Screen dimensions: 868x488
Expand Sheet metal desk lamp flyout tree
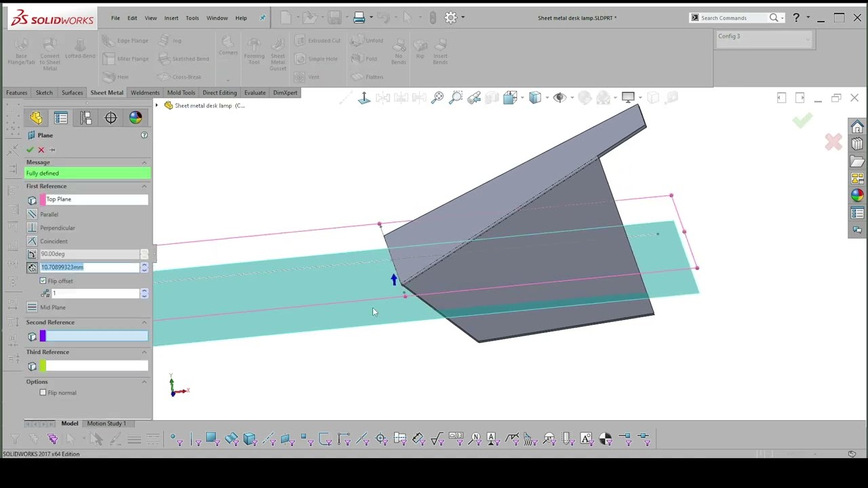(157, 106)
